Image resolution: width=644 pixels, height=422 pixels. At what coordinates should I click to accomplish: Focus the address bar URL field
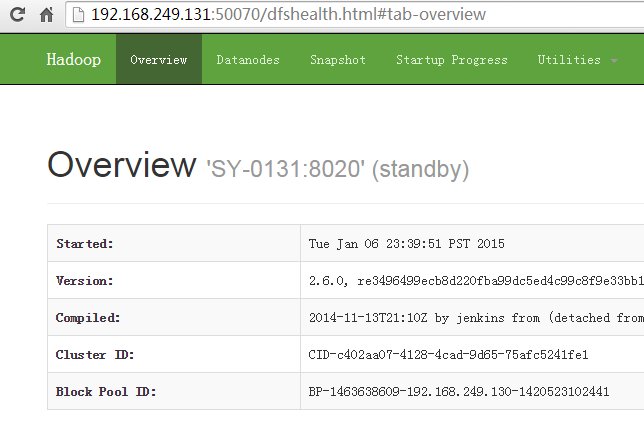point(300,15)
